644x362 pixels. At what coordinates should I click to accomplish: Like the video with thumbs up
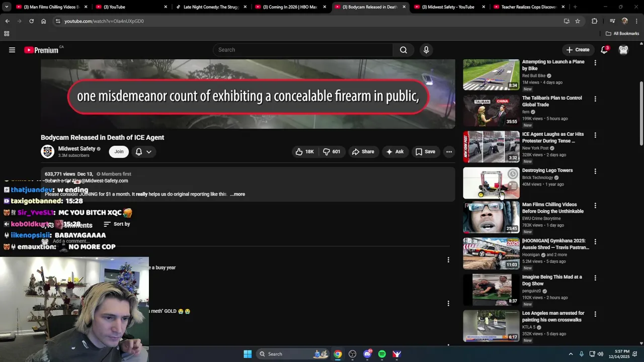point(304,151)
